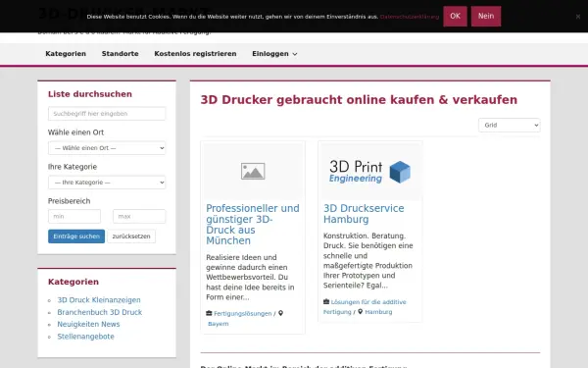588x368 pixels.
Task: Click the map pin icon next to Bayern
Action: (x=280, y=313)
